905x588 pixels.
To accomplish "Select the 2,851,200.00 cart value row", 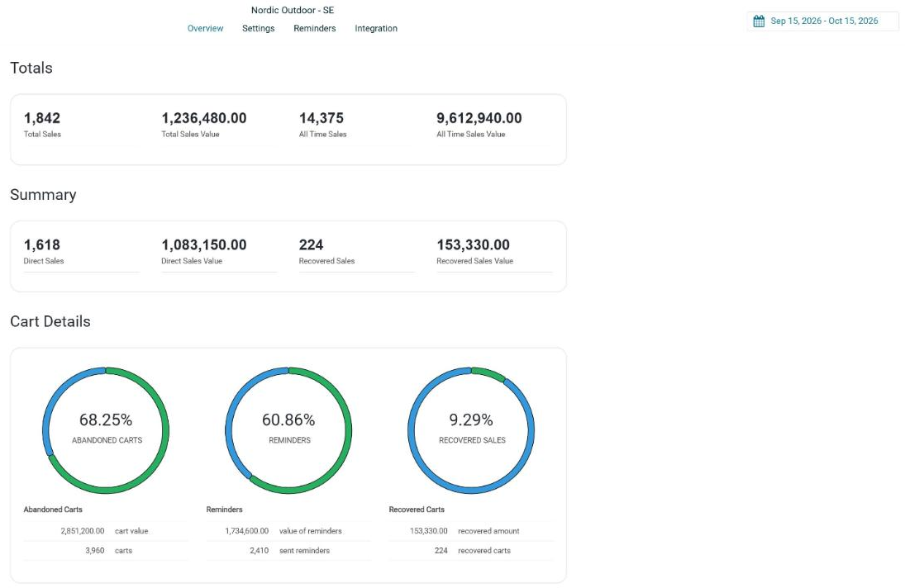I will coord(106,531).
